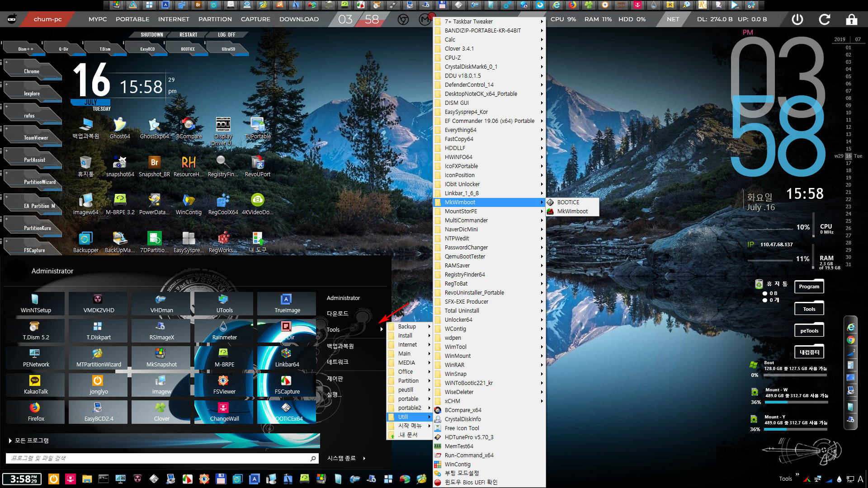Expand HWiNFO64 folder in Utill menu
Viewport: 868px width, 488px height.
[489, 157]
